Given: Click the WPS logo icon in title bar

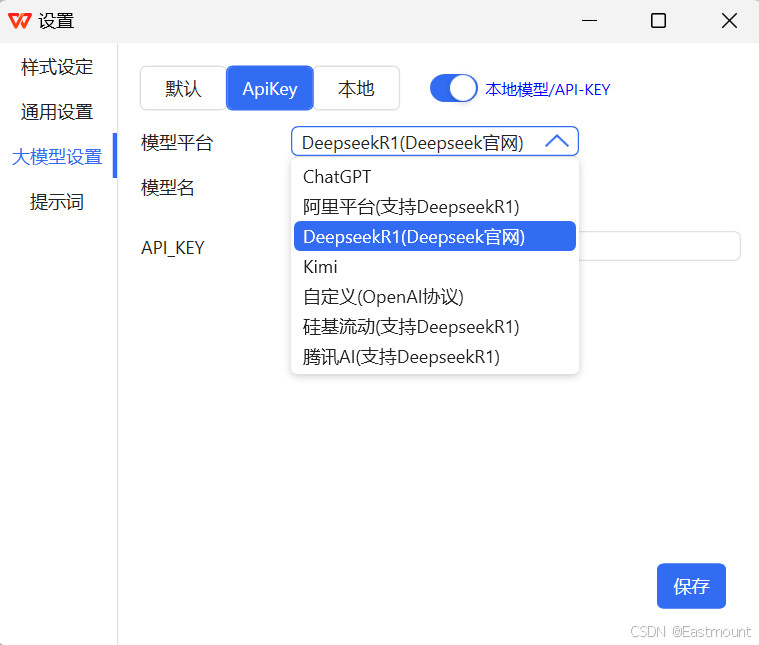Looking at the screenshot, I should coord(20,21).
